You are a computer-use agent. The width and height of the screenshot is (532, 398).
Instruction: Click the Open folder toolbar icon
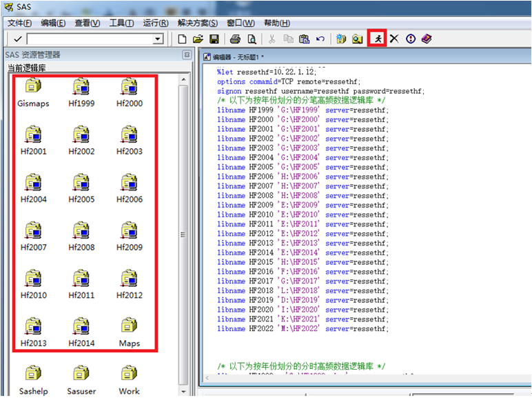pyautogui.click(x=198, y=39)
